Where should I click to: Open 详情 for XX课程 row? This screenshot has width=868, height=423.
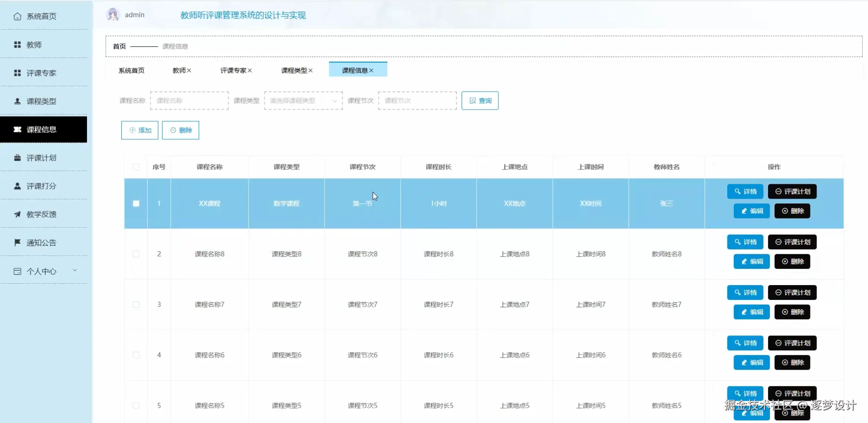coord(745,192)
